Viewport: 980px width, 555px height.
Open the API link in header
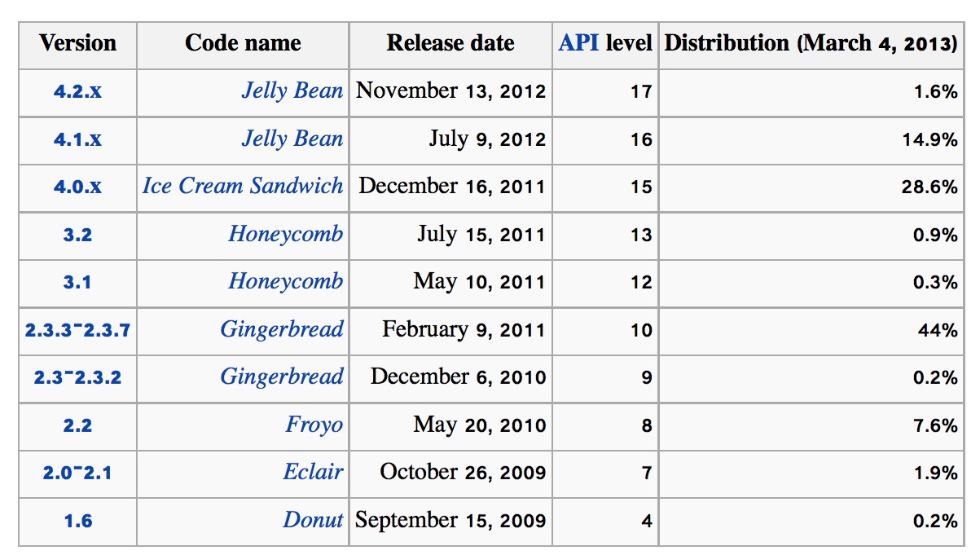pyautogui.click(x=578, y=43)
